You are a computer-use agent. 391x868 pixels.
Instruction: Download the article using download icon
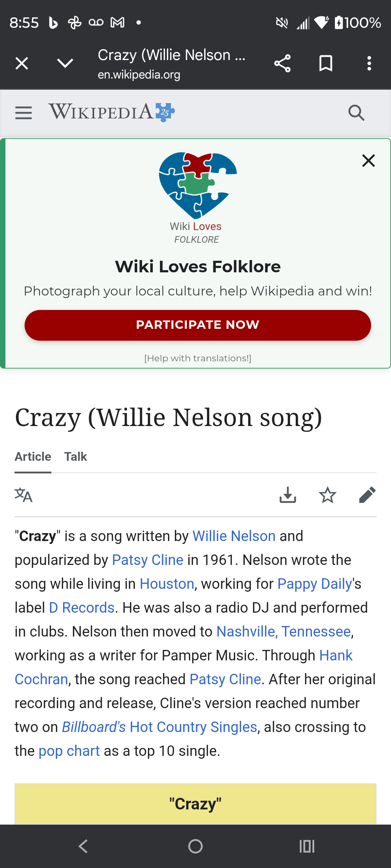pyautogui.click(x=288, y=495)
